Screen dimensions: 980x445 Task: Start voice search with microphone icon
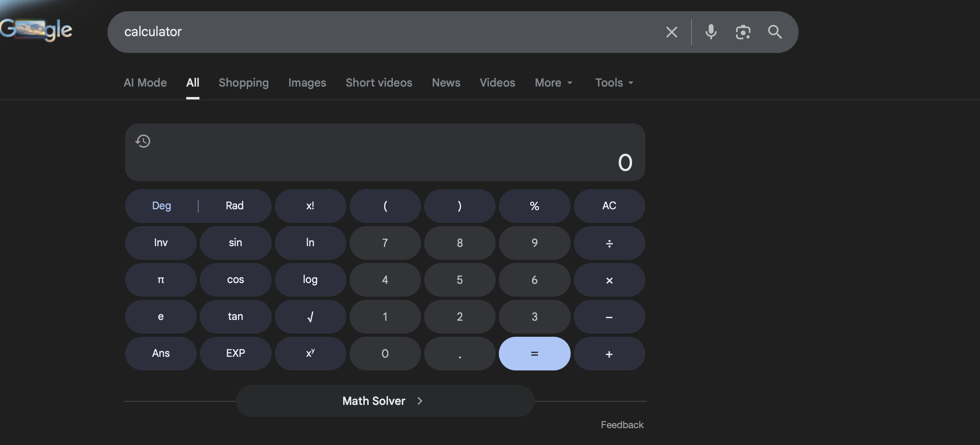click(x=711, y=32)
